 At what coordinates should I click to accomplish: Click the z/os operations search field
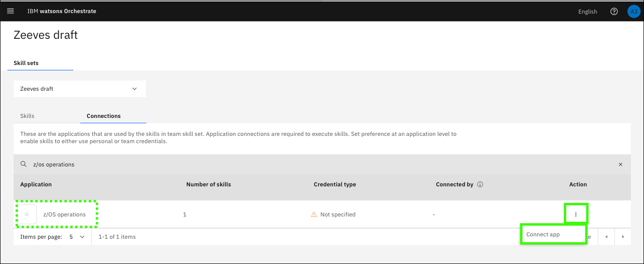tap(292, 165)
